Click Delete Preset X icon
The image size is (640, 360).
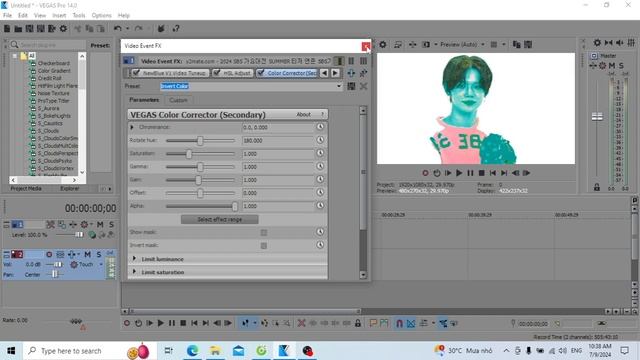point(363,86)
